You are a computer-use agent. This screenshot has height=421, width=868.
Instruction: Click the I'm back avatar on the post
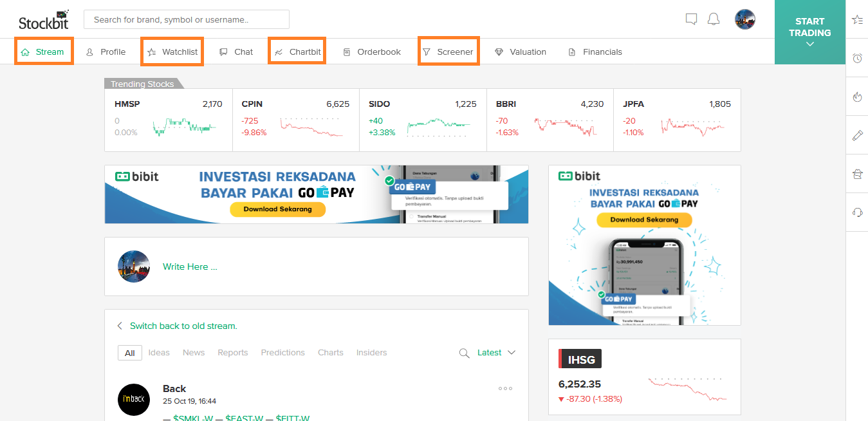(134, 400)
